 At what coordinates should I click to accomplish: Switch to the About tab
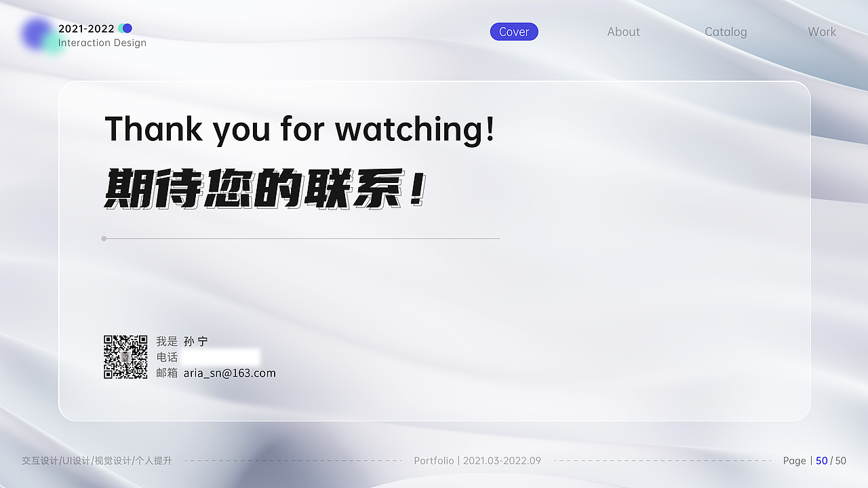(x=623, y=32)
